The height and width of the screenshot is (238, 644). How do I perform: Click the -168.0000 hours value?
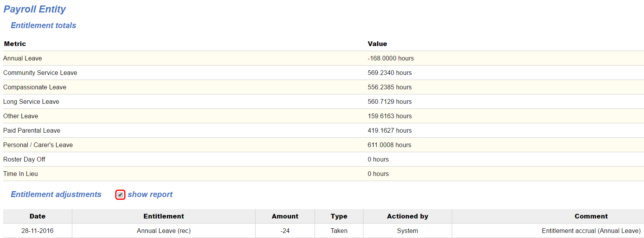391,58
